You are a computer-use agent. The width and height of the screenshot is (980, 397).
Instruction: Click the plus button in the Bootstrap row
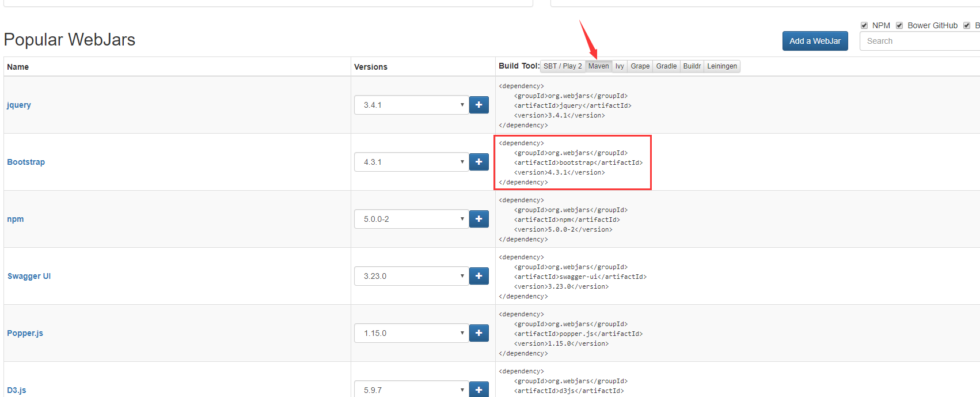click(478, 162)
